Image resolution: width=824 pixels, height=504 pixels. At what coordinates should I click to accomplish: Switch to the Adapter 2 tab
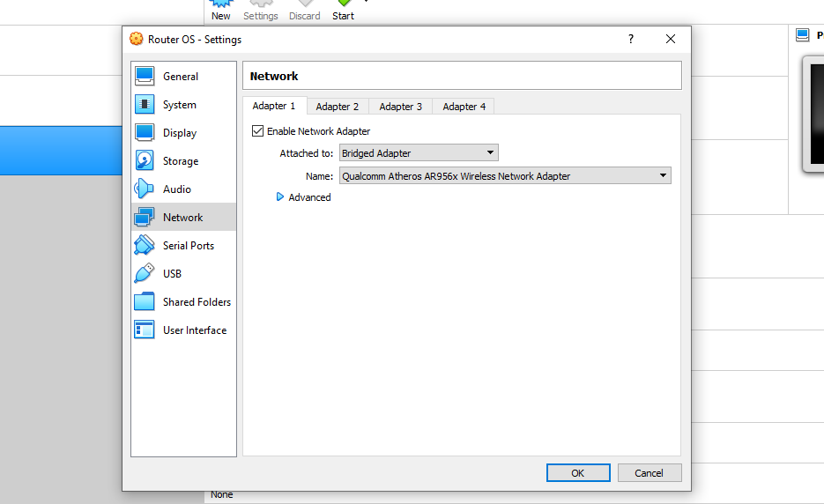(x=338, y=107)
